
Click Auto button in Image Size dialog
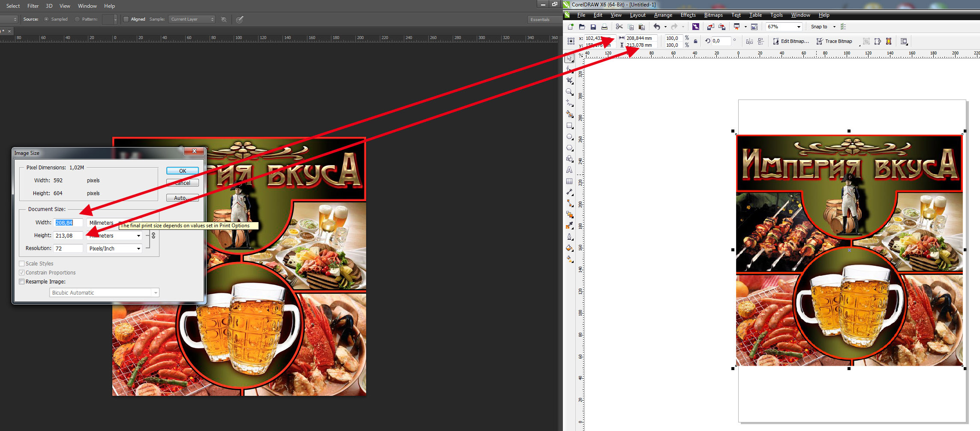click(183, 198)
